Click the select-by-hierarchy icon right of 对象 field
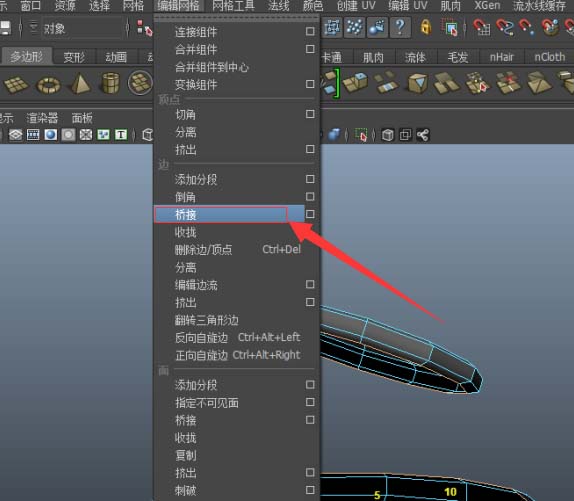This screenshot has height=501, width=574. (x=144, y=28)
